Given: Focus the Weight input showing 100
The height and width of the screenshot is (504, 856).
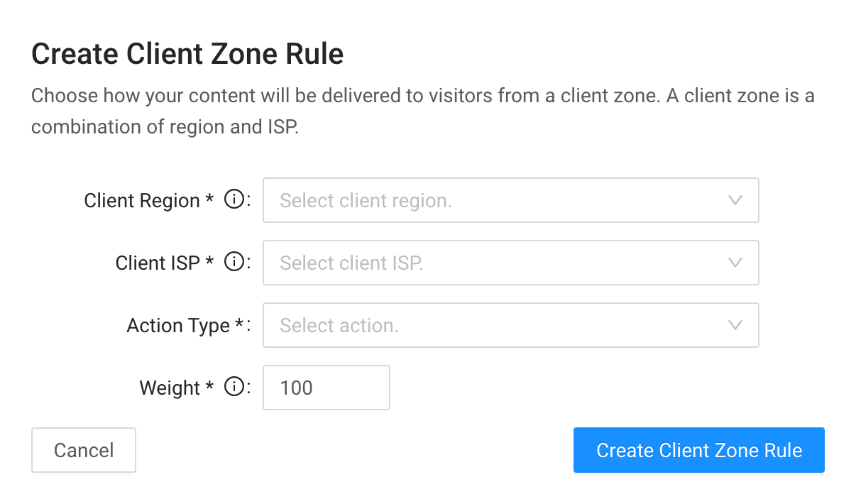Looking at the screenshot, I should (327, 388).
